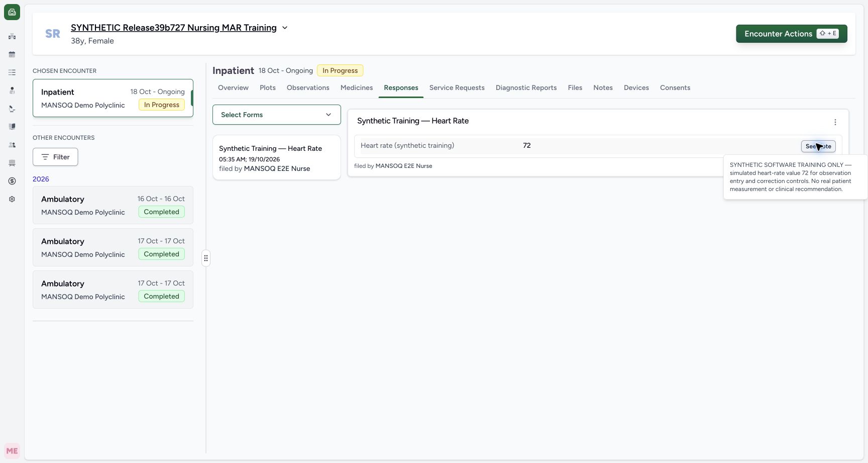
Task: Switch to the Observations tab
Action: [308, 87]
